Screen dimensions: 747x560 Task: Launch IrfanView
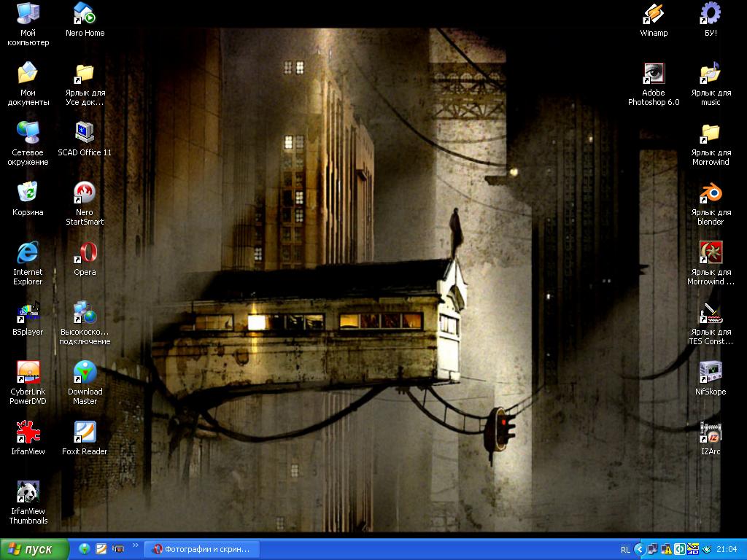28,438
